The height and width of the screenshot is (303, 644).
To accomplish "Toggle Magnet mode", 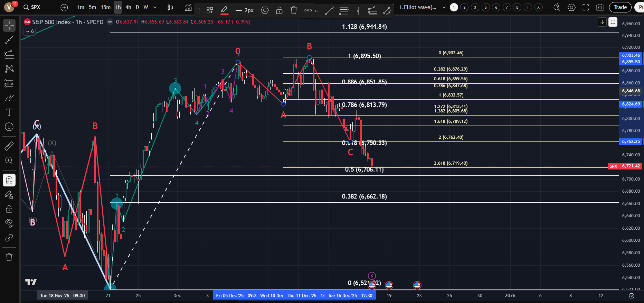I will tap(9, 180).
